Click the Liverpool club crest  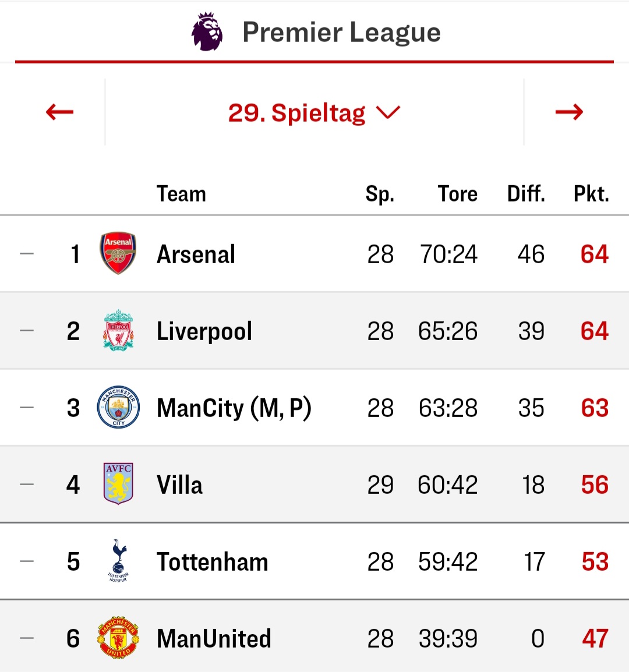[118, 330]
